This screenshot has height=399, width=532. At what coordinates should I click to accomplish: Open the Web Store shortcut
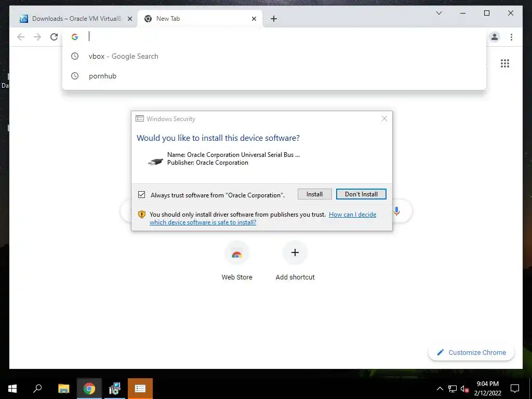237,261
